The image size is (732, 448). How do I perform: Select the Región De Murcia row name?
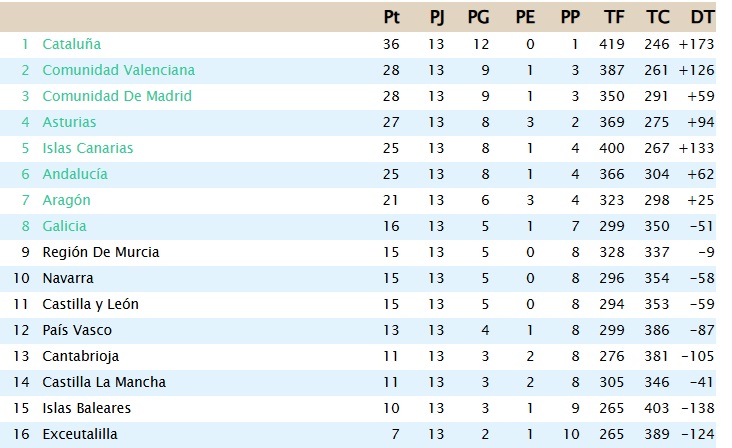click(x=100, y=252)
